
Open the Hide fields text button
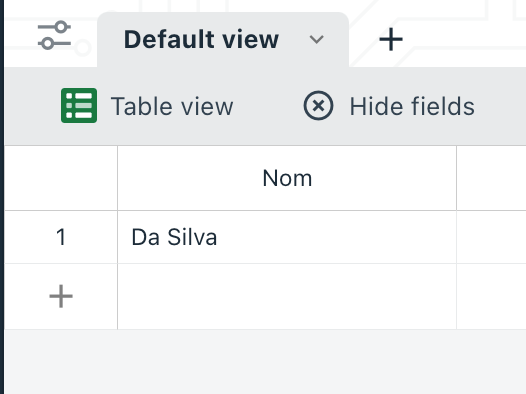pos(412,106)
